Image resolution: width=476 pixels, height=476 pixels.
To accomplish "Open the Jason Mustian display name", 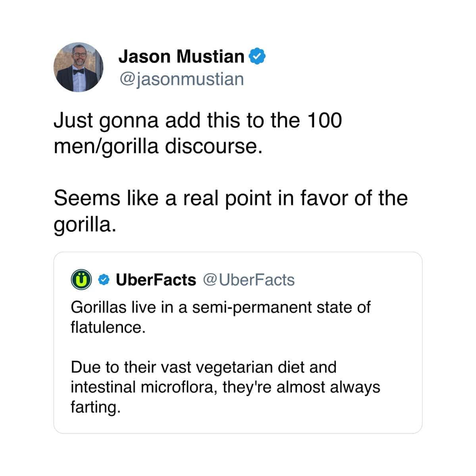I will click(x=182, y=56).
